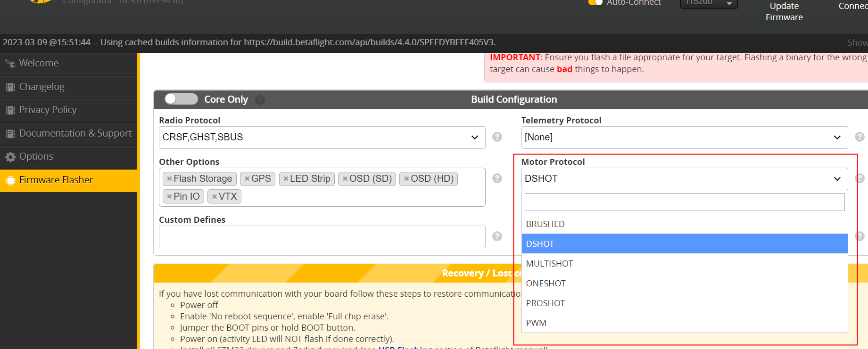
Task: Remove the VTX option tag
Action: (x=215, y=196)
